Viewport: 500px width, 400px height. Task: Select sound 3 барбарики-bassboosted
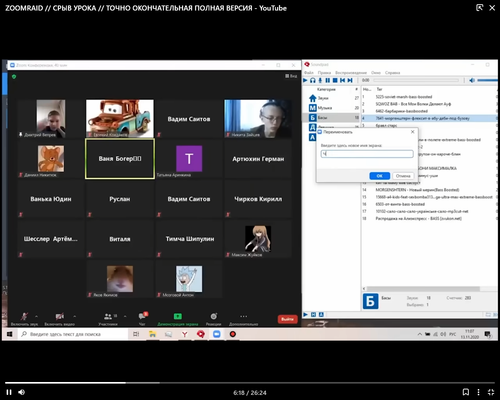pos(429,111)
